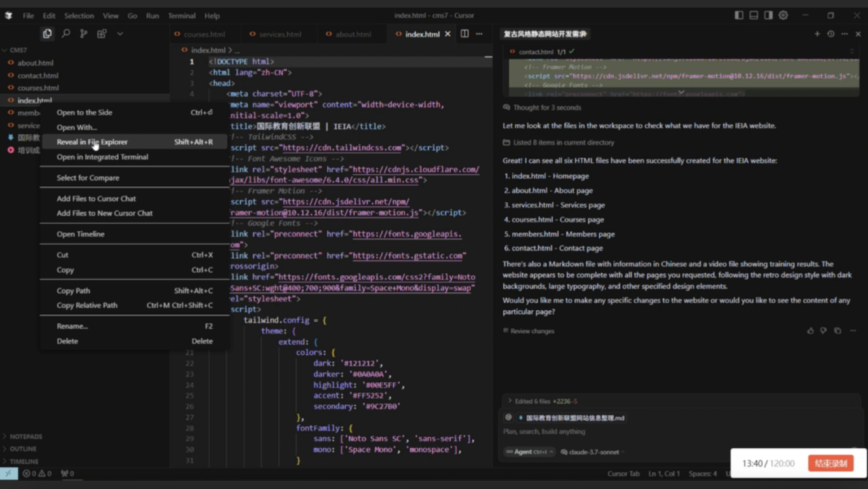Split the editor to the right

coord(465,34)
